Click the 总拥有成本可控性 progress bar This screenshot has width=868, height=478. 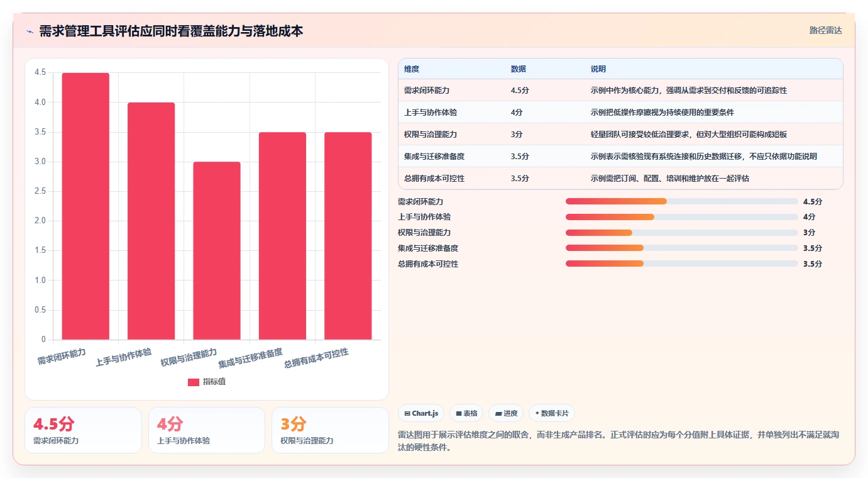click(x=682, y=264)
